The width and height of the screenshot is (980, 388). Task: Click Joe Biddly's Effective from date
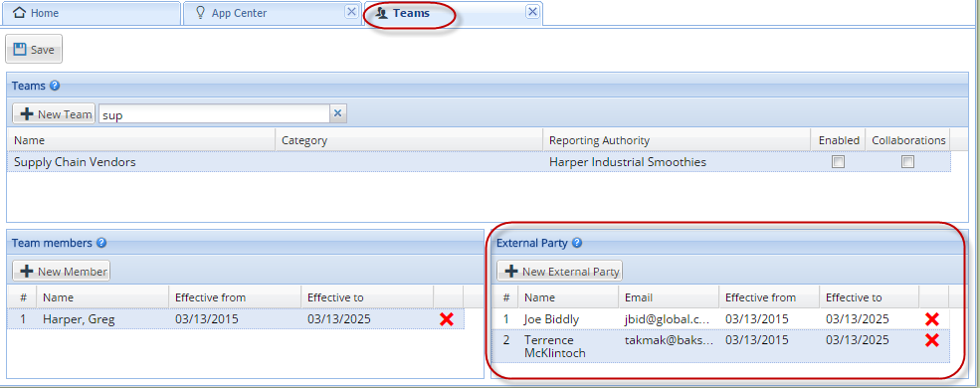point(757,319)
